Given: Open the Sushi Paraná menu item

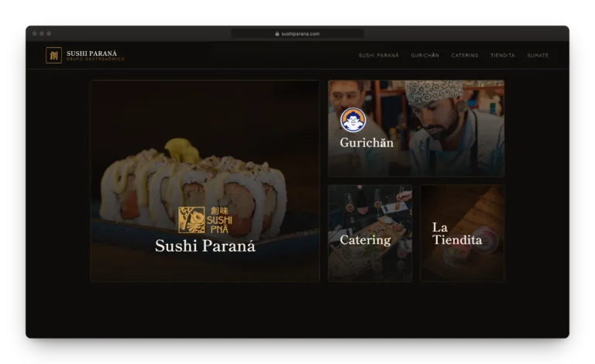Looking at the screenshot, I should point(378,55).
